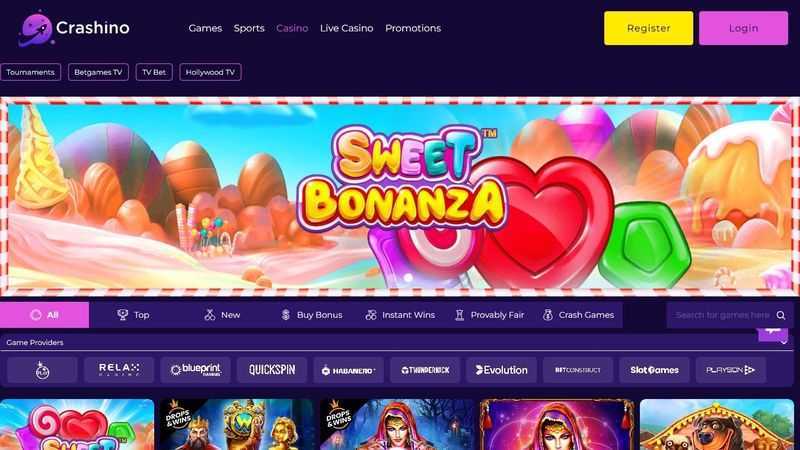Filter games by Buy Bonus tab
The image size is (800, 450).
312,315
